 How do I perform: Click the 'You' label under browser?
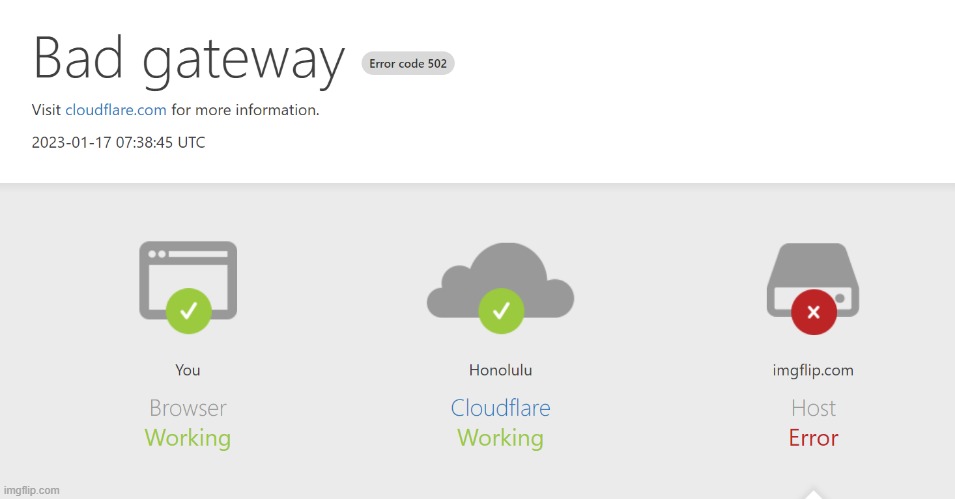point(188,370)
